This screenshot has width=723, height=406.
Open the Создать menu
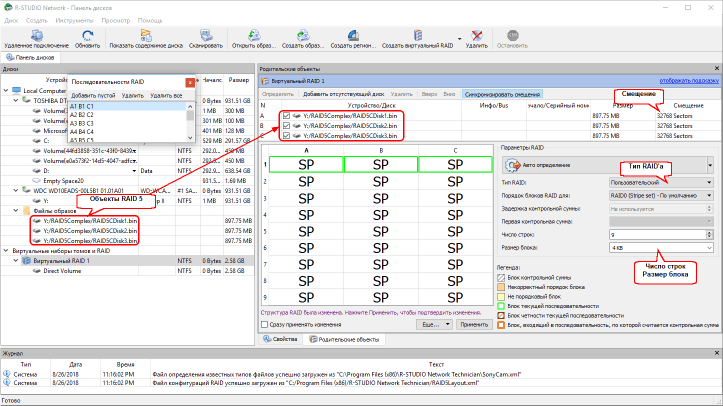click(36, 21)
